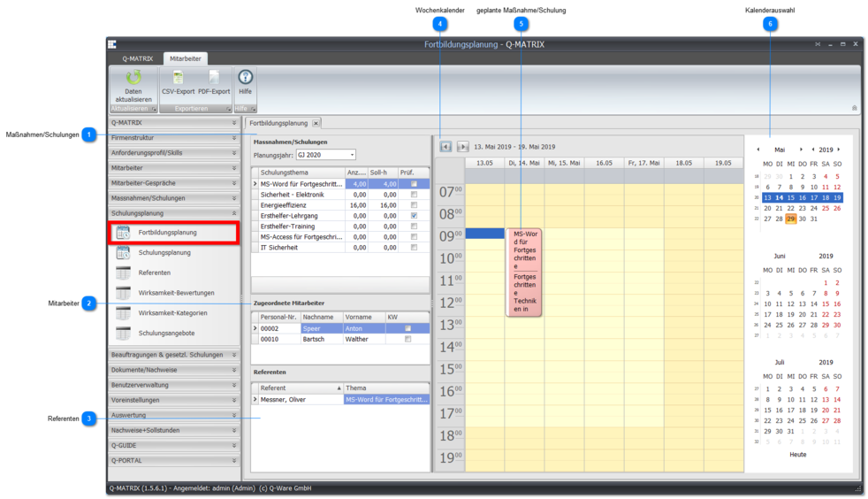Click the Heute button under the calendars

click(x=797, y=454)
